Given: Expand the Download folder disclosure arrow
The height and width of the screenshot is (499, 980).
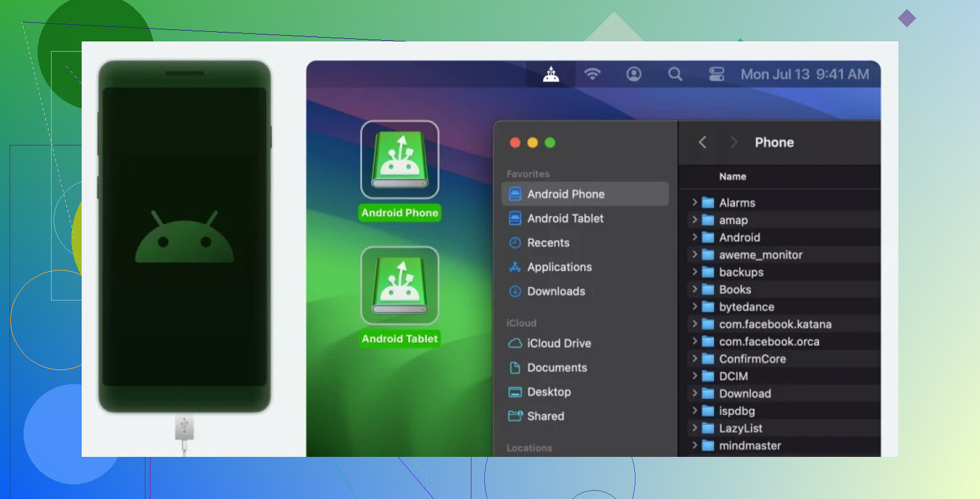Looking at the screenshot, I should click(x=694, y=393).
